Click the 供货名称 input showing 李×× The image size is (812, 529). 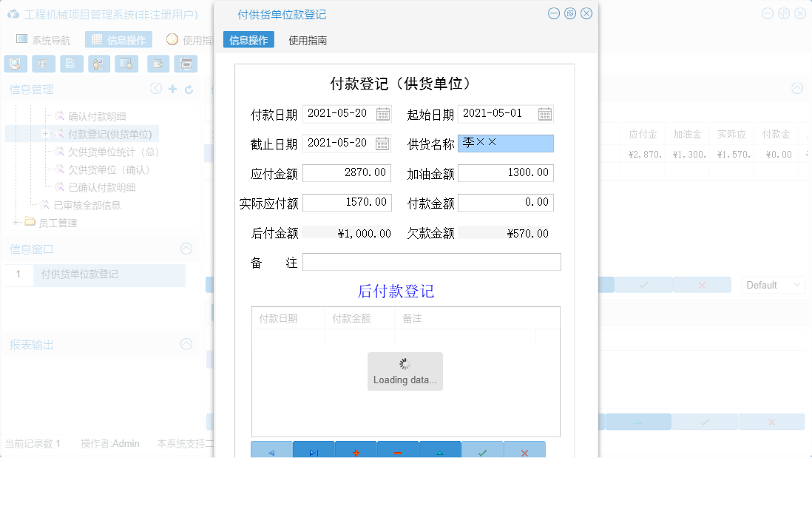pyautogui.click(x=505, y=143)
